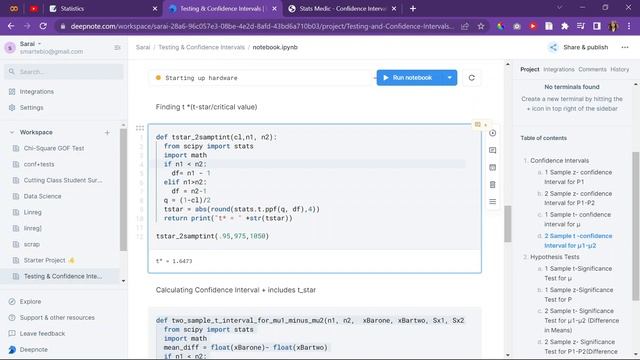The width and height of the screenshot is (640, 360).
Task: Click the Share & publish button
Action: (578, 47)
